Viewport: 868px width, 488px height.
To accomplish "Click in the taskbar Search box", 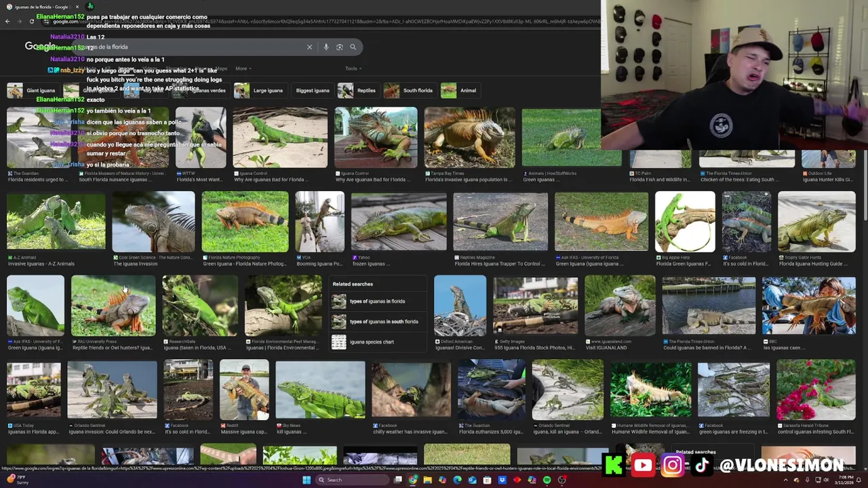I will click(x=352, y=480).
